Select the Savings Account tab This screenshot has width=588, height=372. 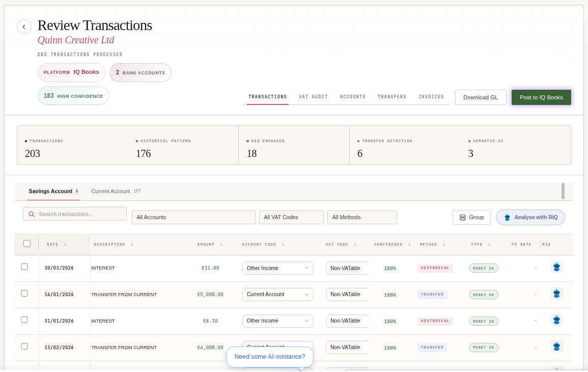53,192
